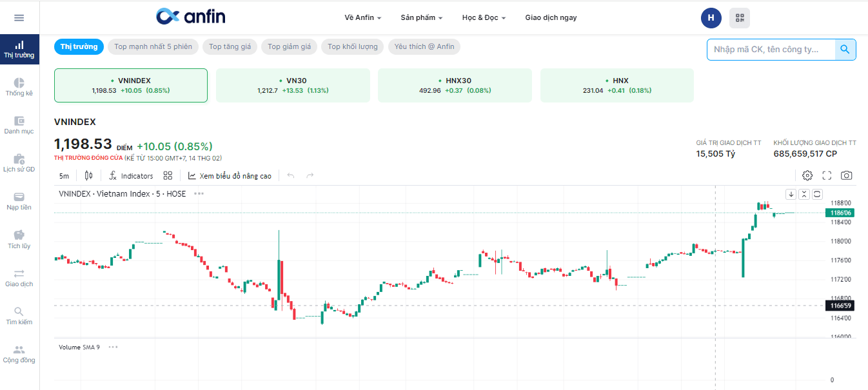The height and width of the screenshot is (390, 868).
Task: Open VNINDEX legend more options dots
Action: [x=199, y=193]
